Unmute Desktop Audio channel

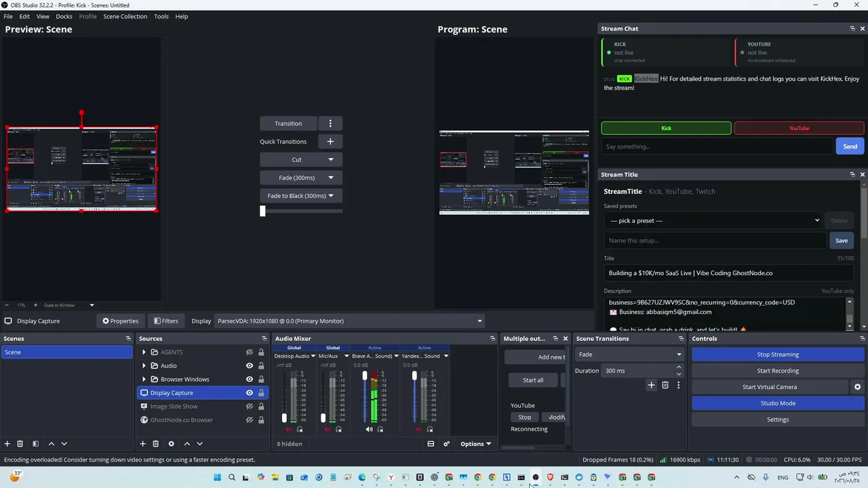[290, 430]
